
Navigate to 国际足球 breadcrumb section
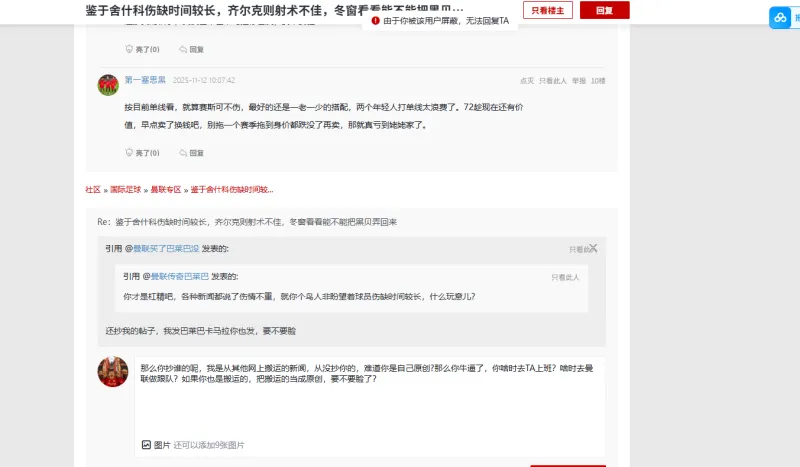125,189
